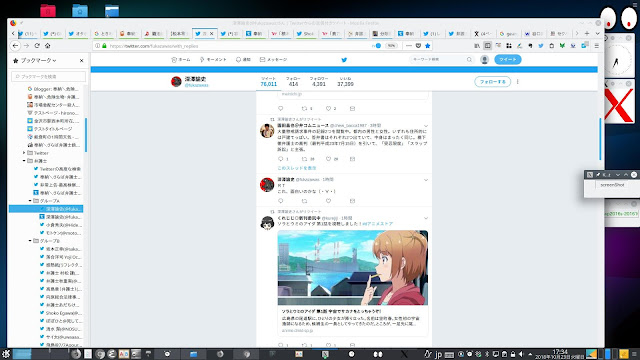Retweet the RT tweet
The width and height of the screenshot is (640, 360).
coord(304,201)
